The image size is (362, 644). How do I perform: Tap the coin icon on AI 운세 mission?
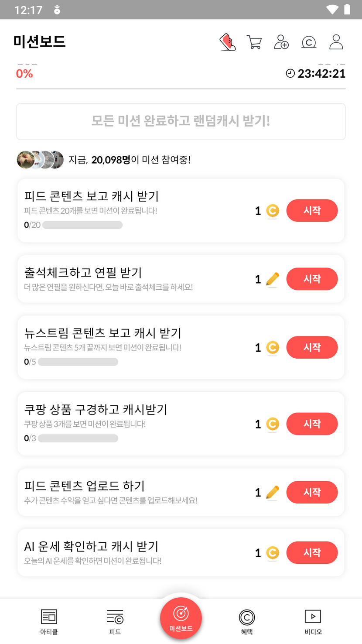[x=273, y=553]
